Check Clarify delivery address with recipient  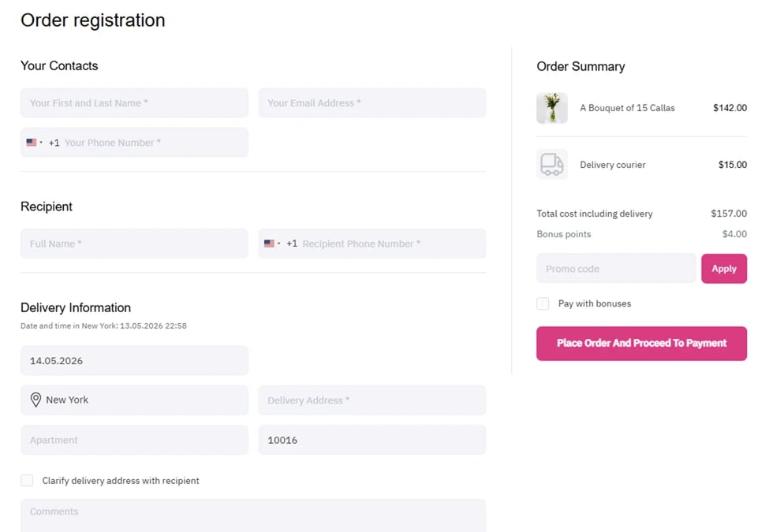[27, 481]
